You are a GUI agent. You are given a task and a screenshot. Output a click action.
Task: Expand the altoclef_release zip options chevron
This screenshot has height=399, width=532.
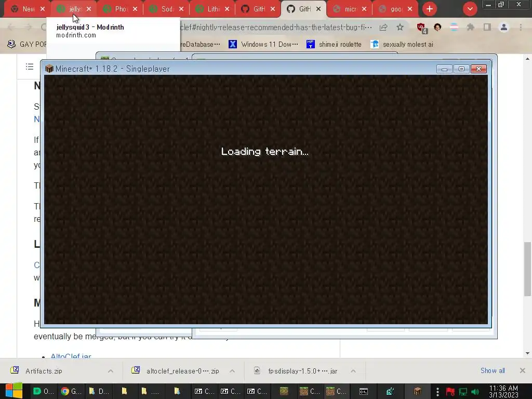pos(232,371)
